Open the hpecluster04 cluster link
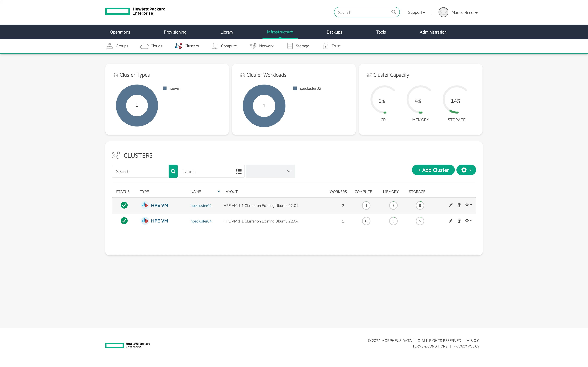The image size is (588, 367). pyautogui.click(x=201, y=221)
